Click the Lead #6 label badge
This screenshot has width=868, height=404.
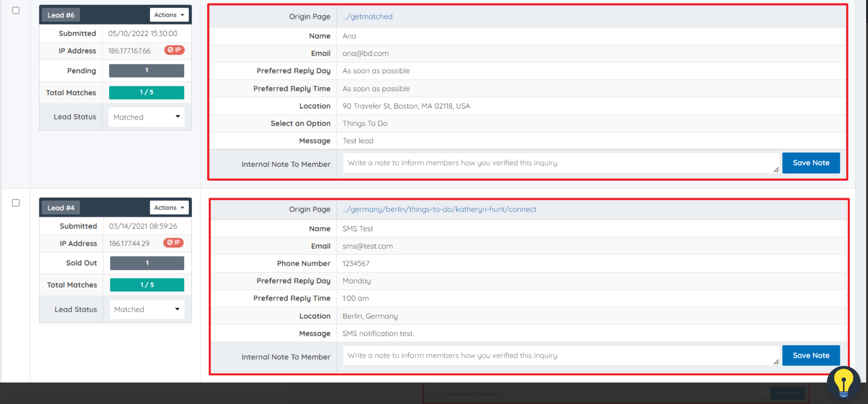tap(61, 15)
